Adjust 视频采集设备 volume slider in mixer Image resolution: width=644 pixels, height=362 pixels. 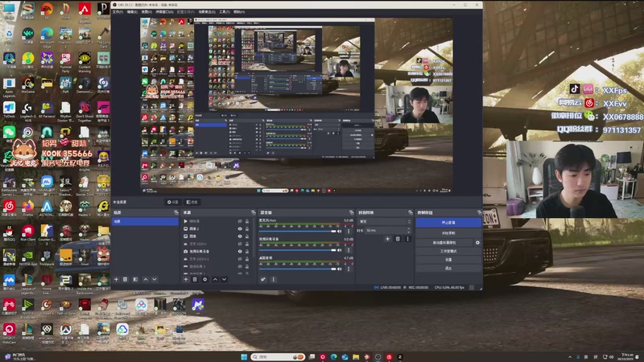tap(297, 250)
